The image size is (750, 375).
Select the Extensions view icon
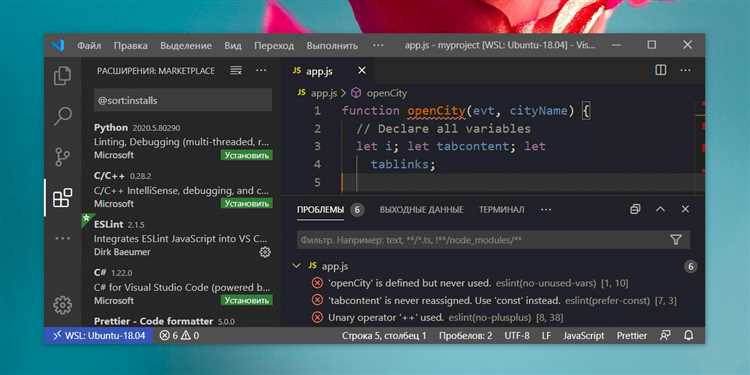pos(63,198)
